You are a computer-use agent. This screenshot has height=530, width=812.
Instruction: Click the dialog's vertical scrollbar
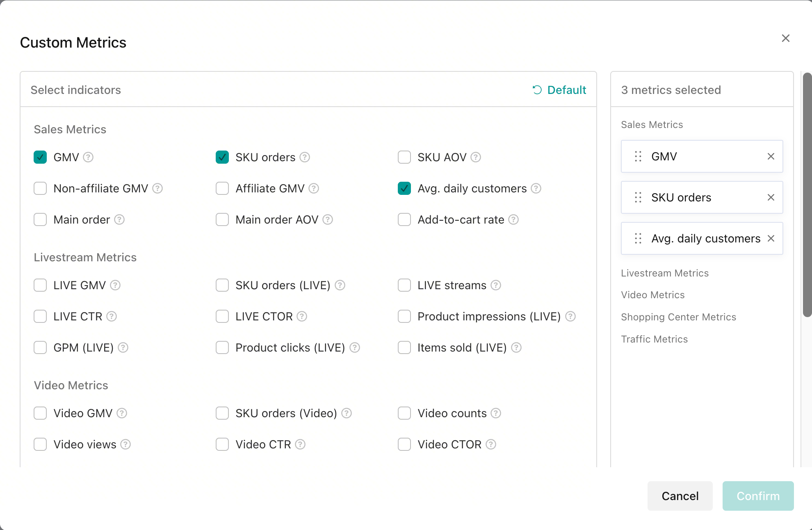point(807,195)
